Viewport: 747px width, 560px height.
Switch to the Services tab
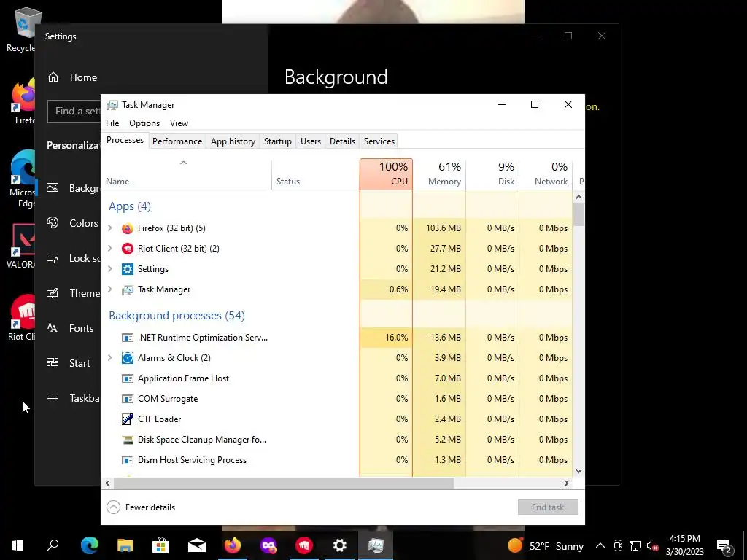[379, 141]
